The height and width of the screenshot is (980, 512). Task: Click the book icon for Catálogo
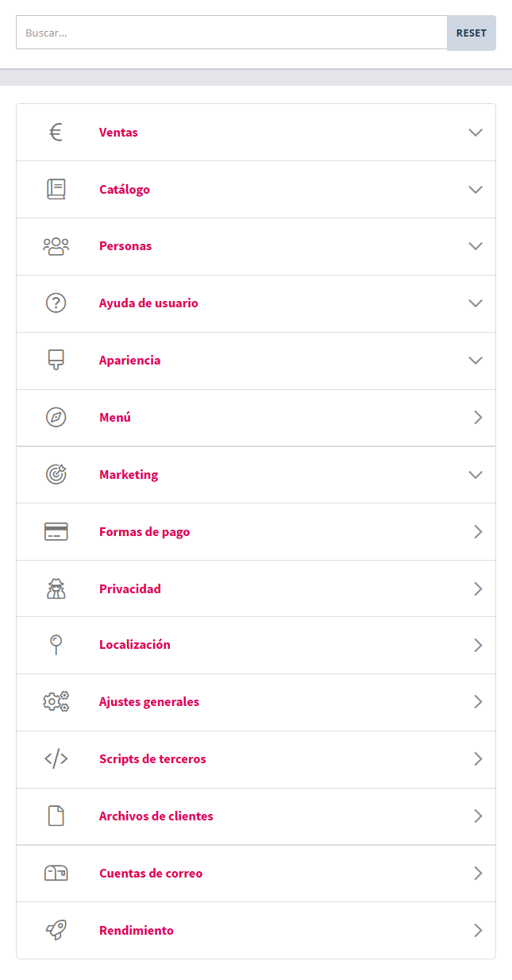pos(56,189)
